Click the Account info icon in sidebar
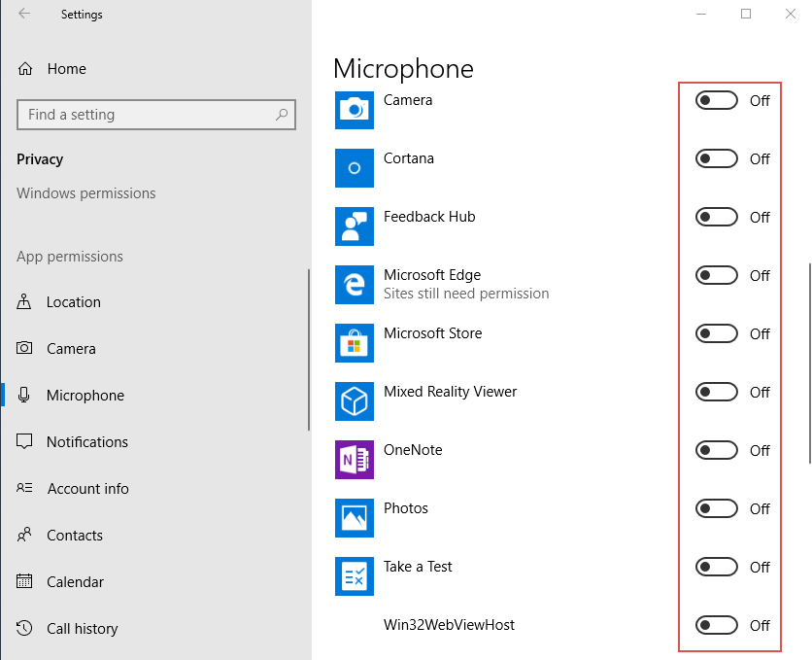This screenshot has height=660, width=812. click(24, 488)
